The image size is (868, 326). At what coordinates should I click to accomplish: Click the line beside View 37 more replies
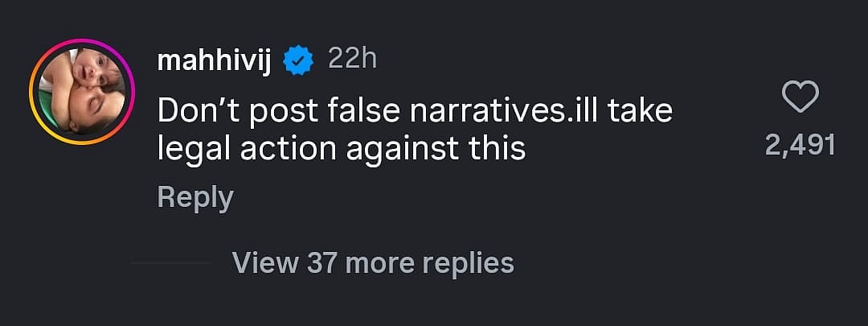(169, 262)
